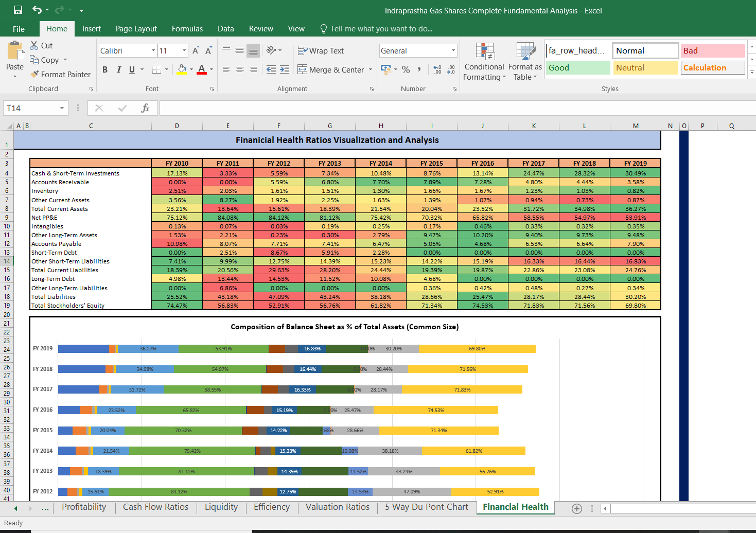Click the Decrease Indent icon
Screen dimensions: 756x533
point(271,69)
